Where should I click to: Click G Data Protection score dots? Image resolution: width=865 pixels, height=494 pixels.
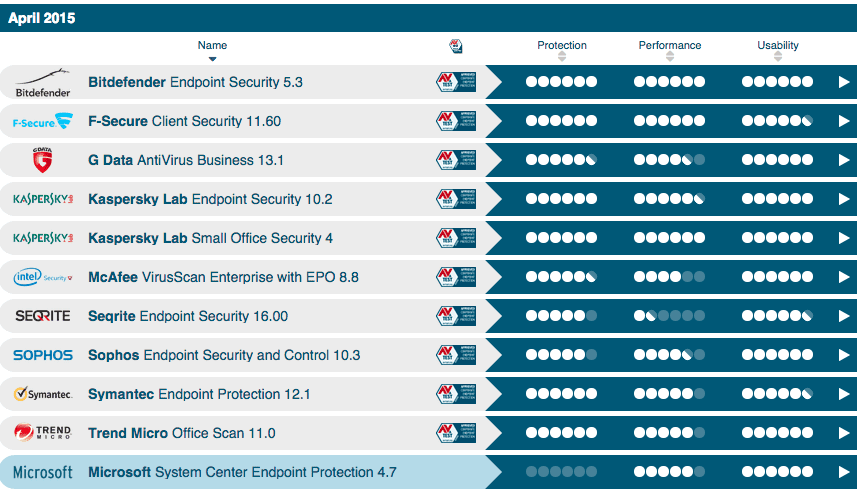pyautogui.click(x=561, y=160)
